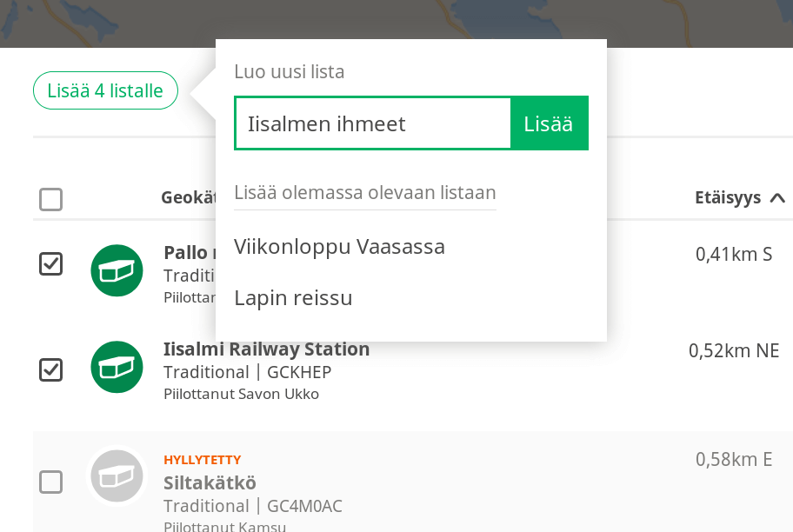Image resolution: width=793 pixels, height=532 pixels.
Task: Click the new list name input field
Action: tap(373, 123)
